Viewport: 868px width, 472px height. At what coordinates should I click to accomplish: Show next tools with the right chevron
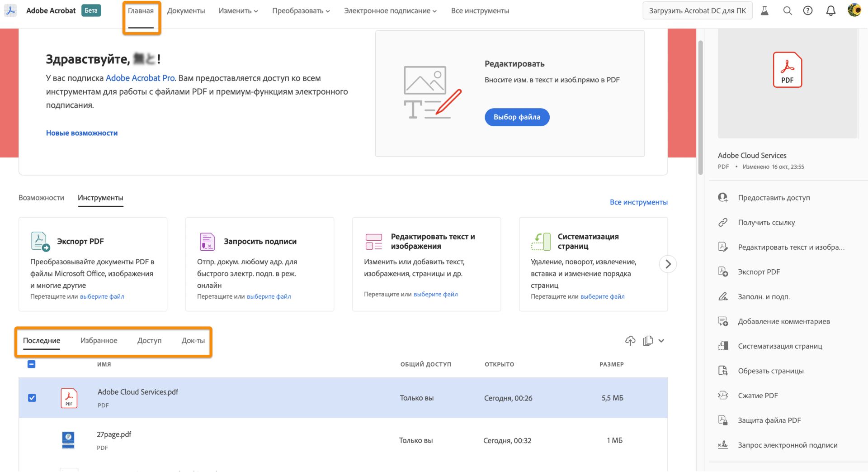668,264
